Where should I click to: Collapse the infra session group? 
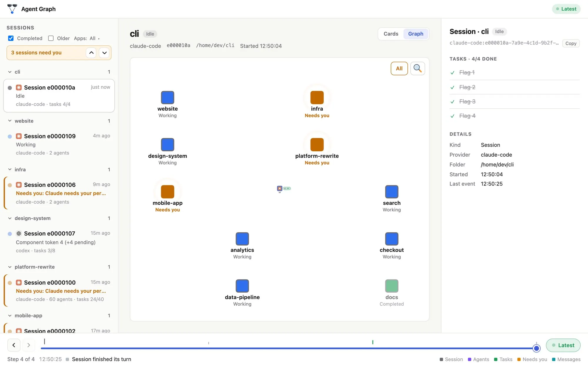(10, 170)
